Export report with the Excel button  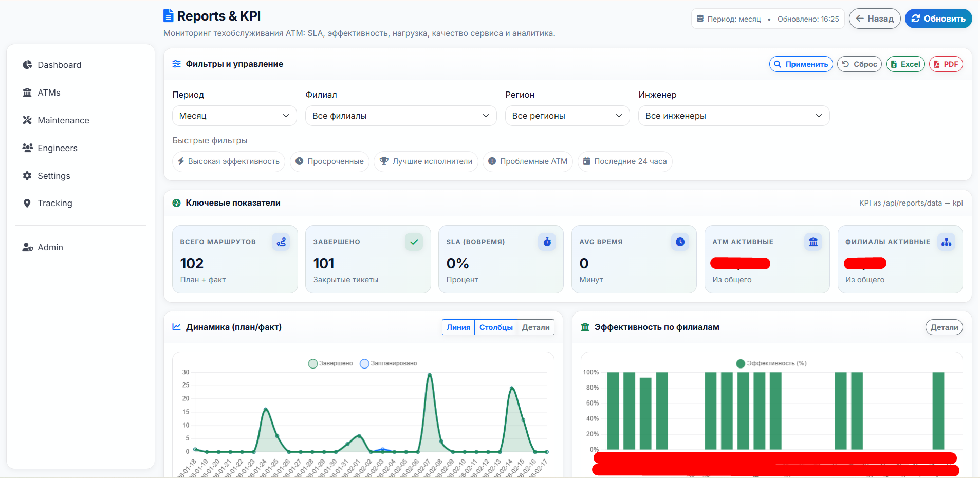pos(905,64)
